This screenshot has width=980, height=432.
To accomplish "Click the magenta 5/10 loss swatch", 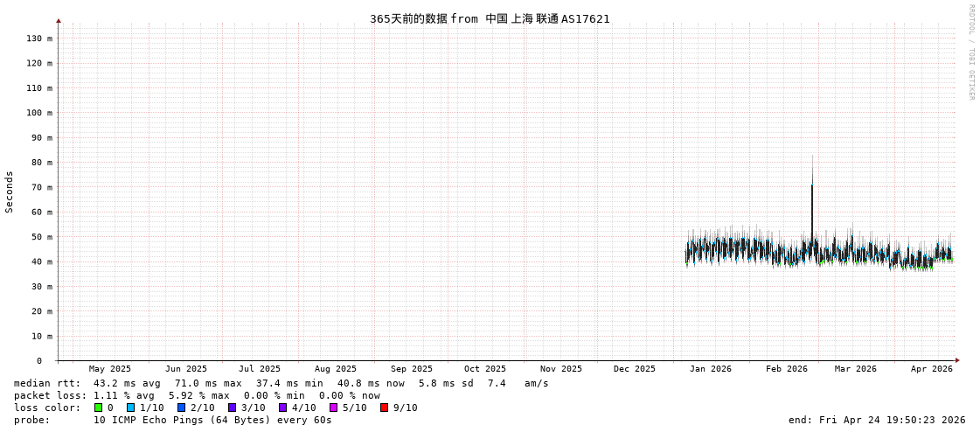I will pos(333,408).
